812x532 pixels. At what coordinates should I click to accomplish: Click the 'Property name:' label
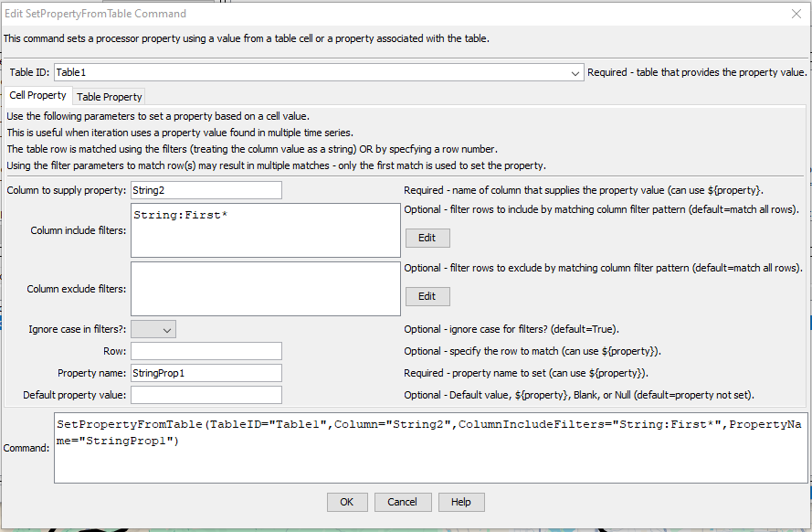91,373
